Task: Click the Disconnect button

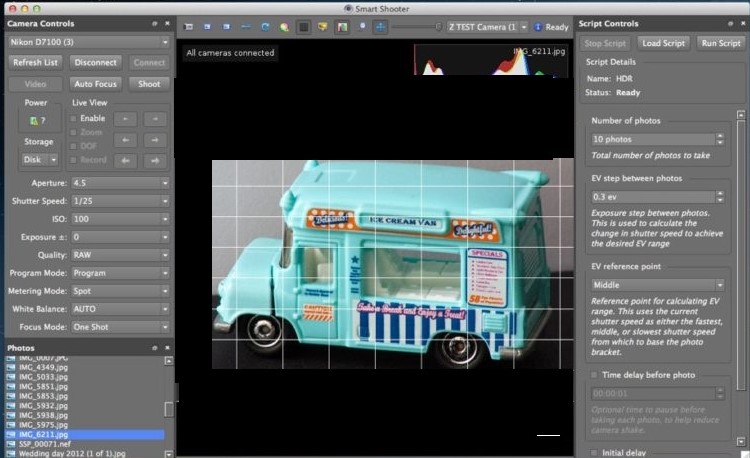Action: [96, 63]
